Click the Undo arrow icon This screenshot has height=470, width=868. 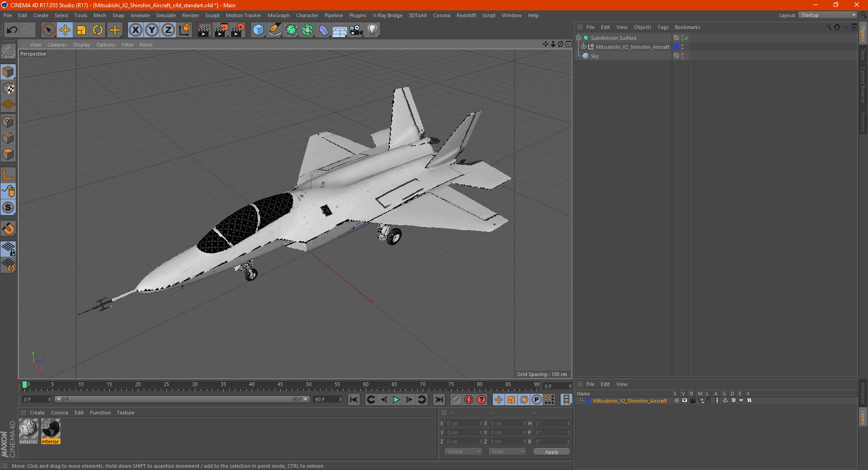pyautogui.click(x=12, y=30)
